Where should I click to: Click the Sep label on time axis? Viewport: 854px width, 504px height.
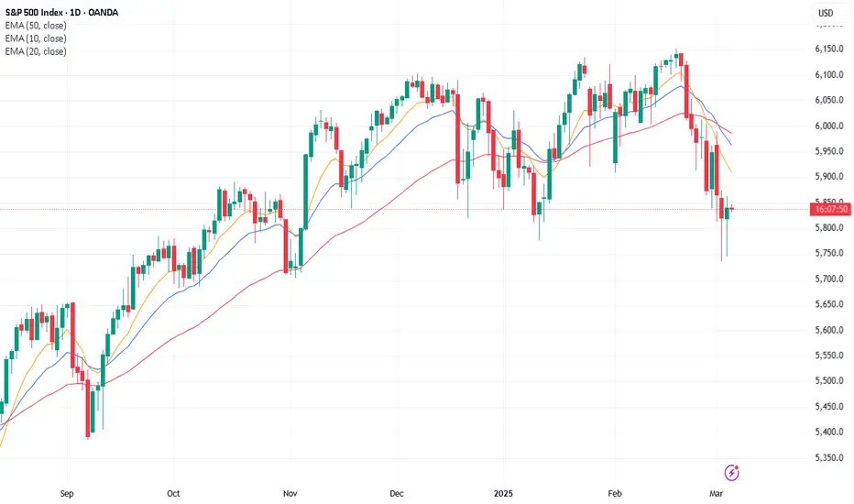67,494
